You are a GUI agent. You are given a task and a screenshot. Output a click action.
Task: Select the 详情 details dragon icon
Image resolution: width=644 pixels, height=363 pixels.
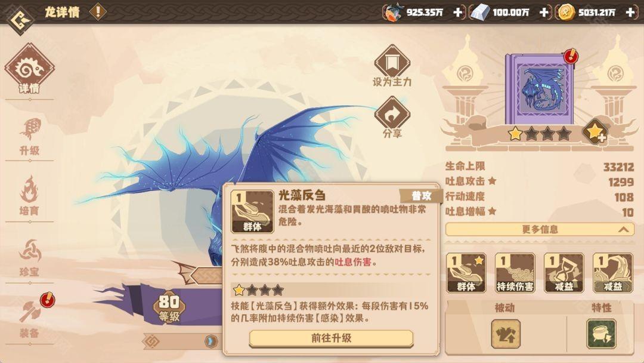pyautogui.click(x=30, y=68)
